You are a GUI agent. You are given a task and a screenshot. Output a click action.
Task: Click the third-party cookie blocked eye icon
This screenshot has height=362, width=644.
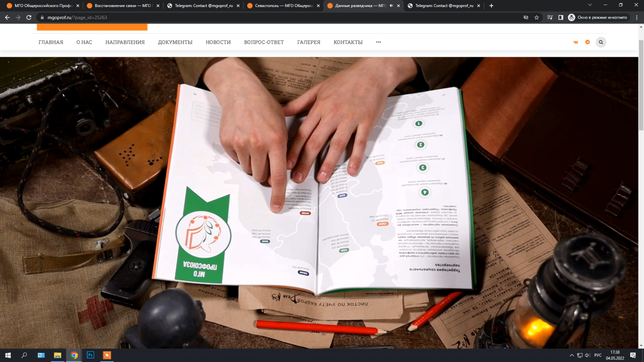point(526,17)
